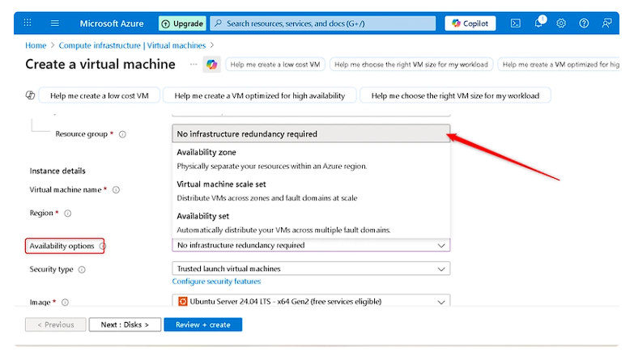Click the 'Resource group' label
Image resolution: width=634 pixels, height=364 pixels.
tap(82, 134)
